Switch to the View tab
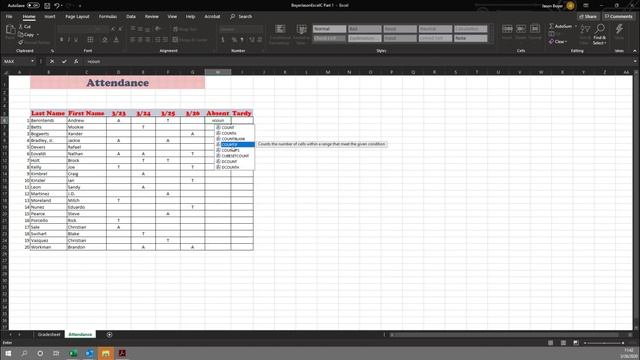Viewport: 640px width, 360px height. click(x=172, y=16)
